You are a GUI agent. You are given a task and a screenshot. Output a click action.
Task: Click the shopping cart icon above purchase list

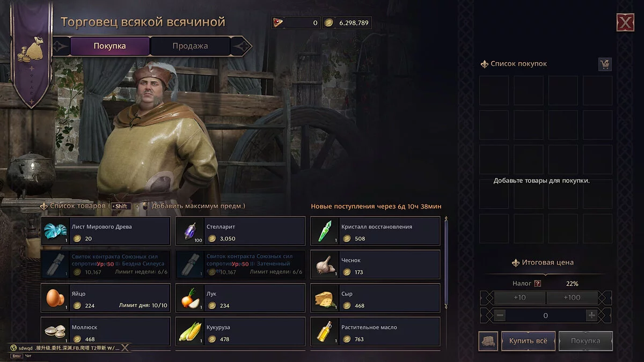coord(605,64)
